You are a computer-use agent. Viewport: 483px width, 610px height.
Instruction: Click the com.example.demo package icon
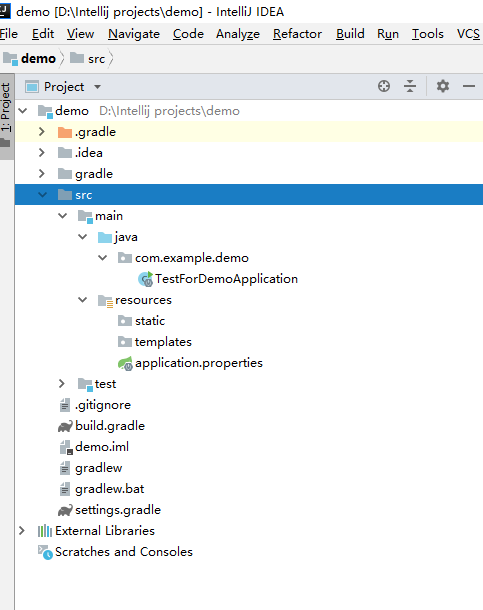tap(124, 258)
